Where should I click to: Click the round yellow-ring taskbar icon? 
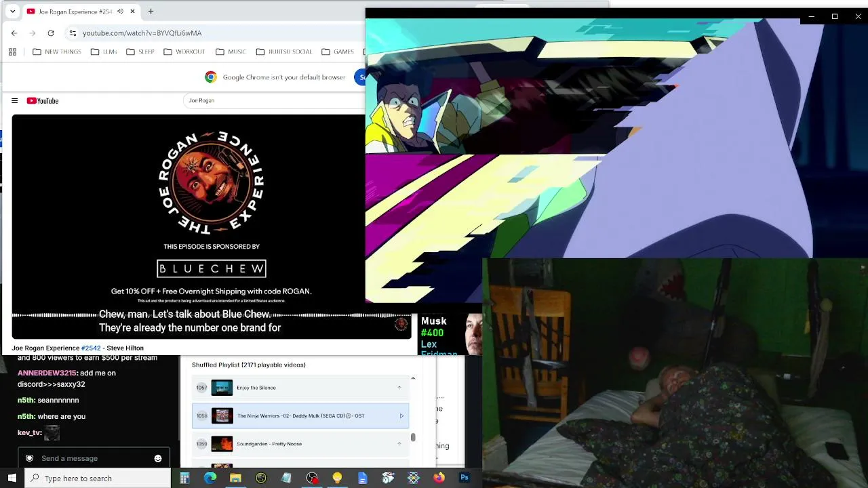tap(261, 478)
